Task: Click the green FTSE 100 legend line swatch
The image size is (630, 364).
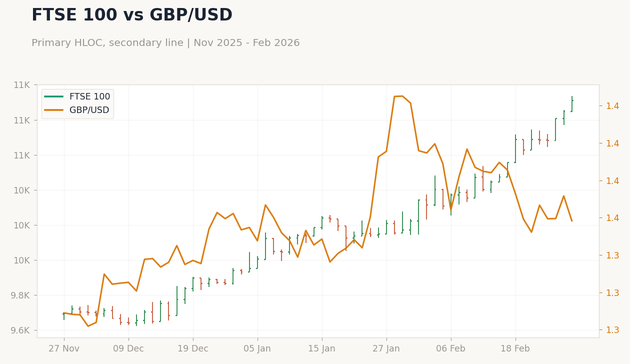Action: click(53, 96)
